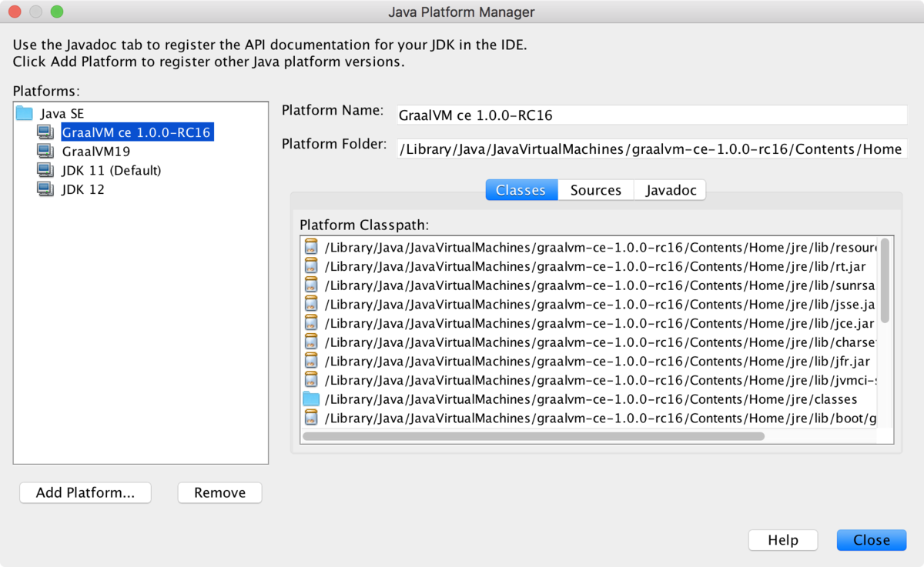Click the classpath horizontal scrollbar

[x=534, y=436]
